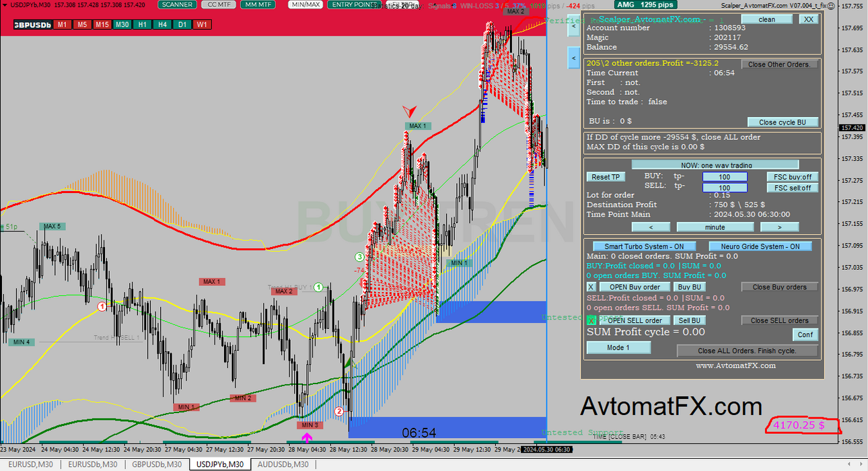Image resolution: width=868 pixels, height=471 pixels.
Task: Toggle NOW: one way trading mode
Action: point(715,165)
